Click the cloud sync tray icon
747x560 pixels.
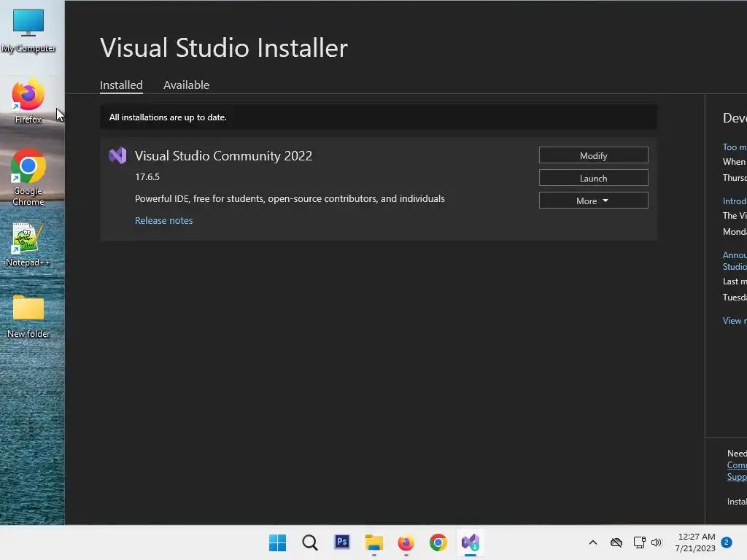(x=616, y=542)
